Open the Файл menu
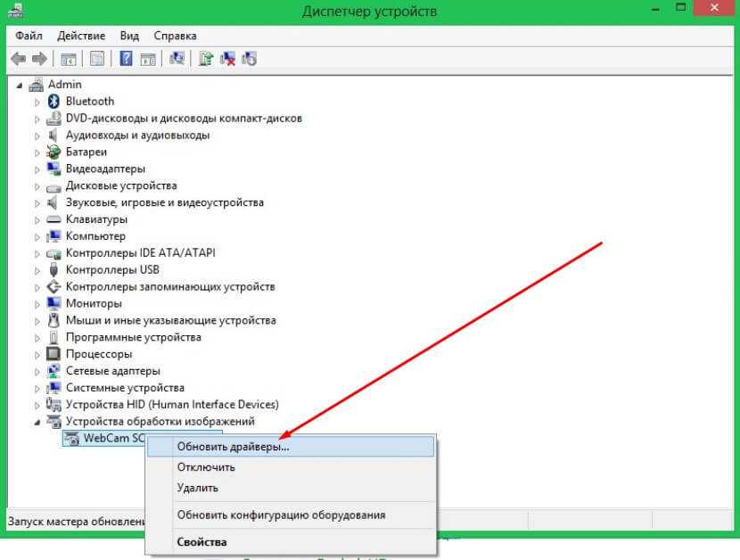Screen dimensions: 740x560 click(29, 36)
